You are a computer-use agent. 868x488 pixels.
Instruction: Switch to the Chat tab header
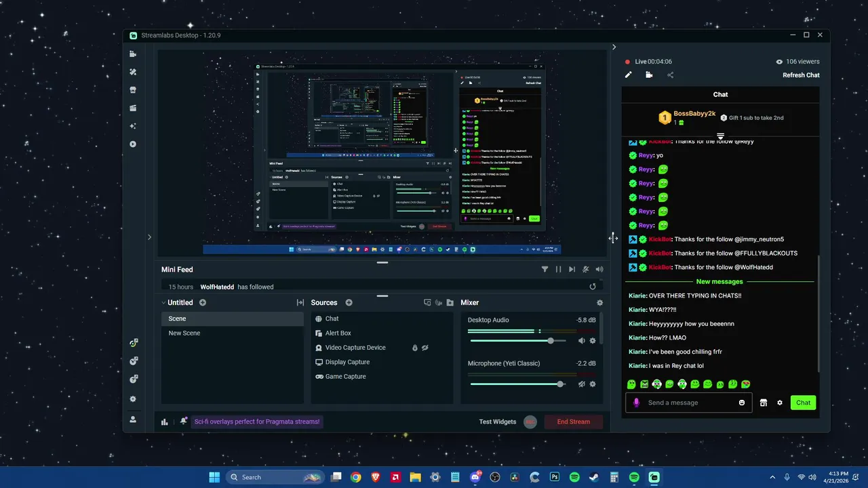(721, 95)
